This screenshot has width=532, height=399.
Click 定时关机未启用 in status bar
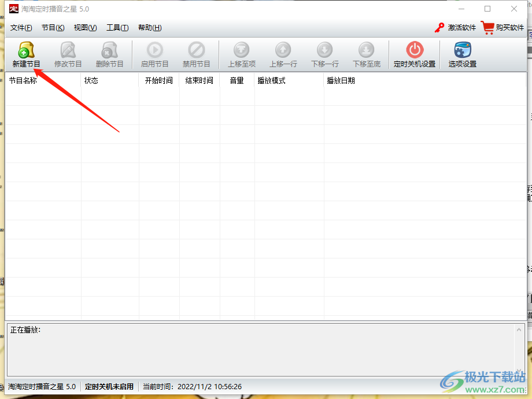(x=109, y=386)
